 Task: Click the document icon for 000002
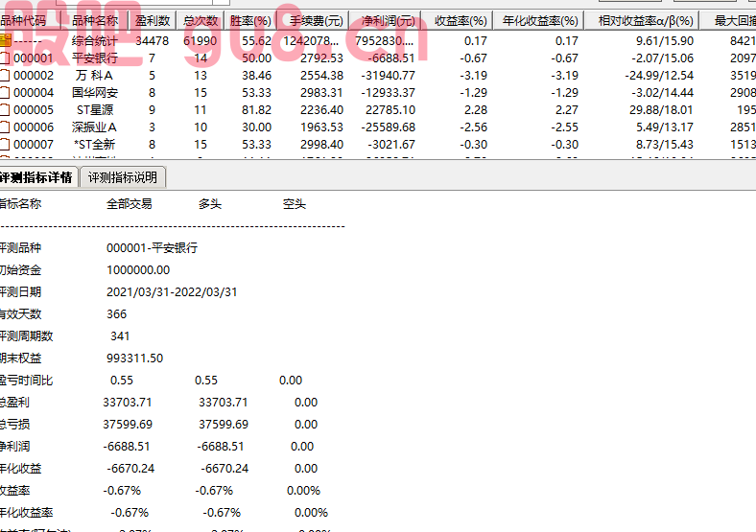point(5,76)
